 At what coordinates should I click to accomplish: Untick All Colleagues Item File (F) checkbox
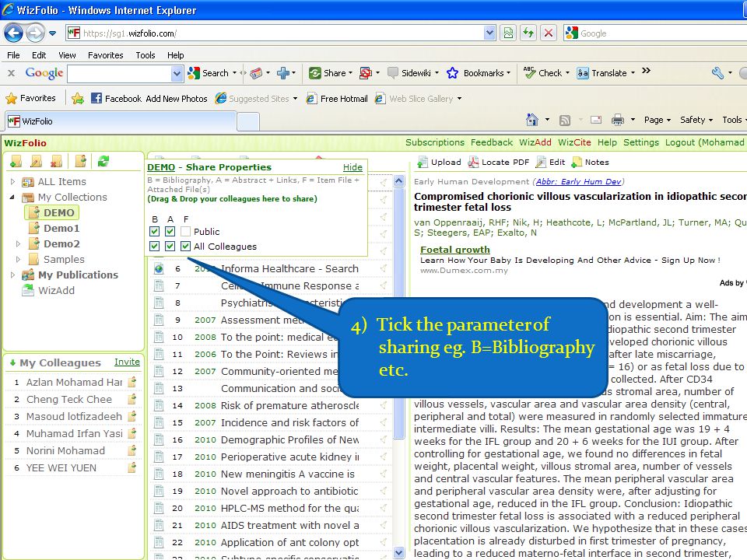click(185, 247)
